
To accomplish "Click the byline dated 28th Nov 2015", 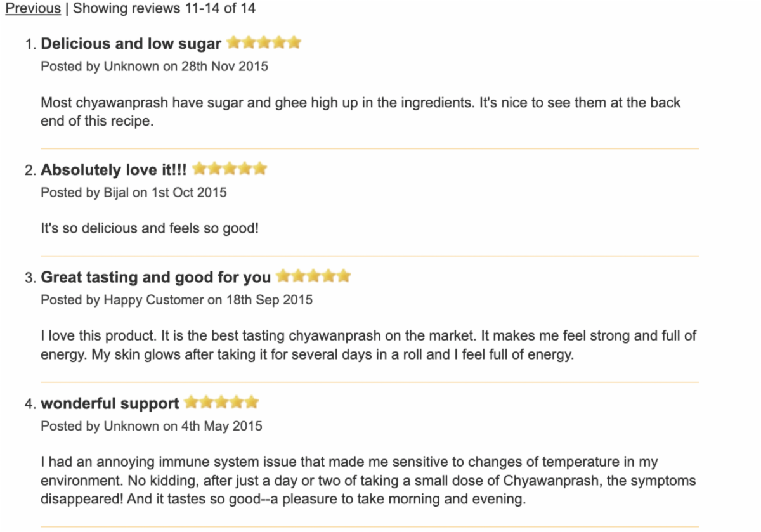I will pos(154,66).
